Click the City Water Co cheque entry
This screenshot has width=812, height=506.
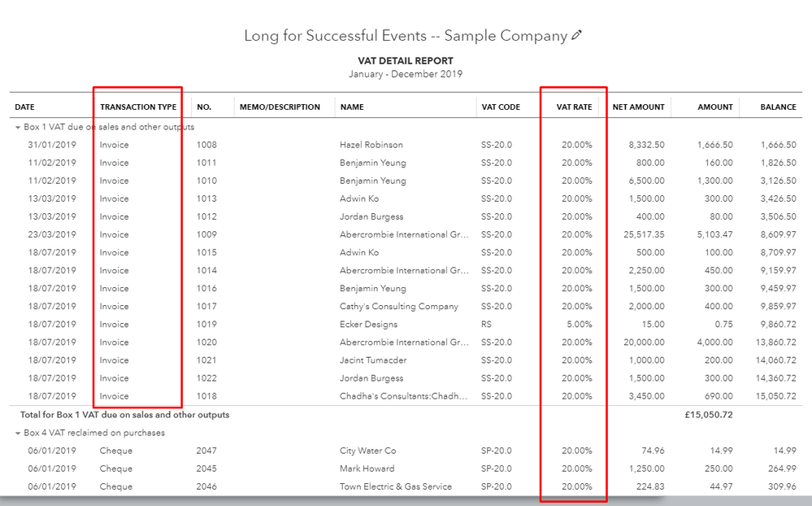[367, 451]
